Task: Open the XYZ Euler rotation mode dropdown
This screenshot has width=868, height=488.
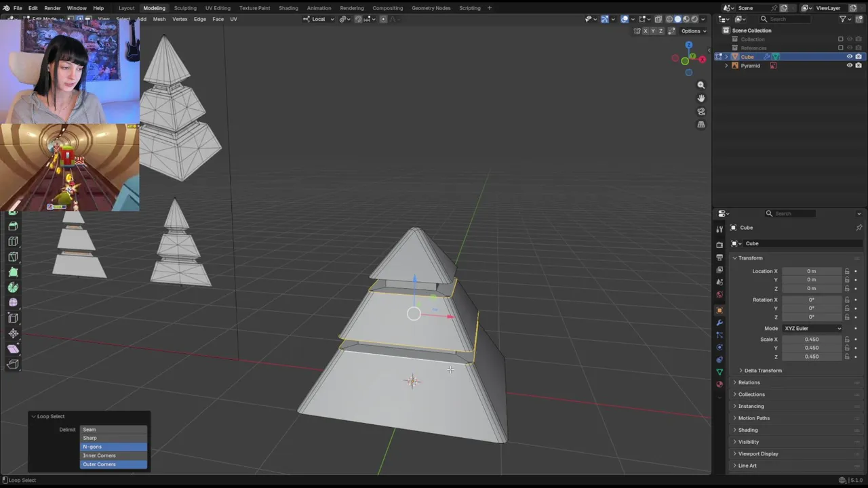Action: click(812, 328)
